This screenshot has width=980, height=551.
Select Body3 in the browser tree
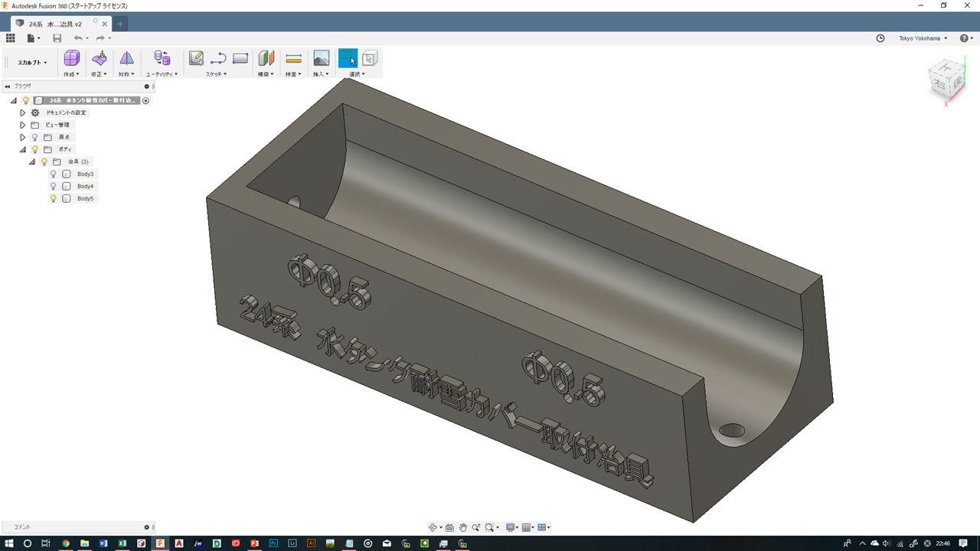85,174
